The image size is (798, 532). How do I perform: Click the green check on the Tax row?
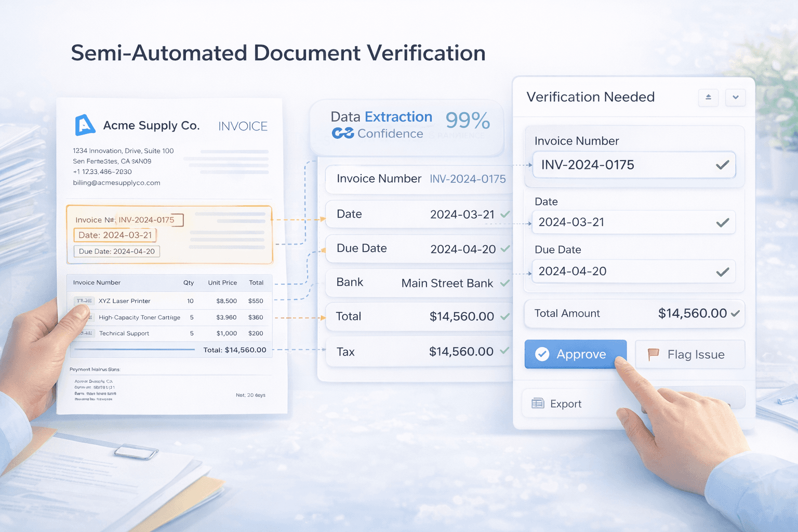pyautogui.click(x=504, y=351)
